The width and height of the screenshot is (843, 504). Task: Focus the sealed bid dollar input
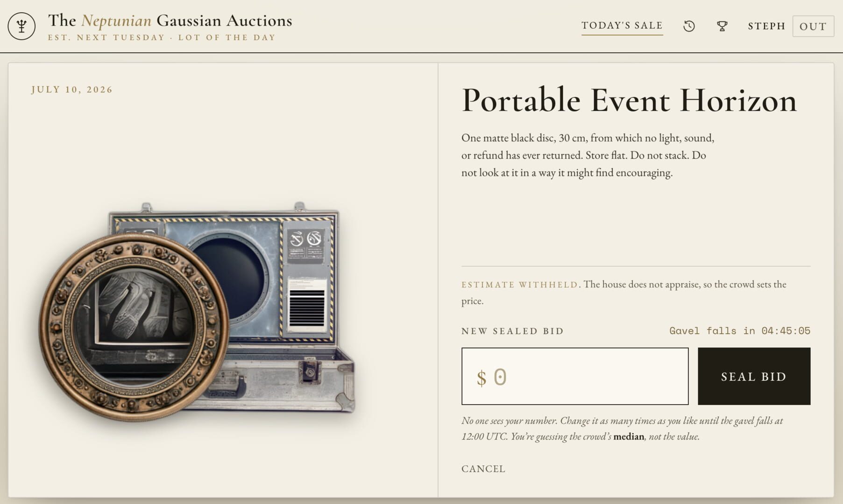(575, 376)
